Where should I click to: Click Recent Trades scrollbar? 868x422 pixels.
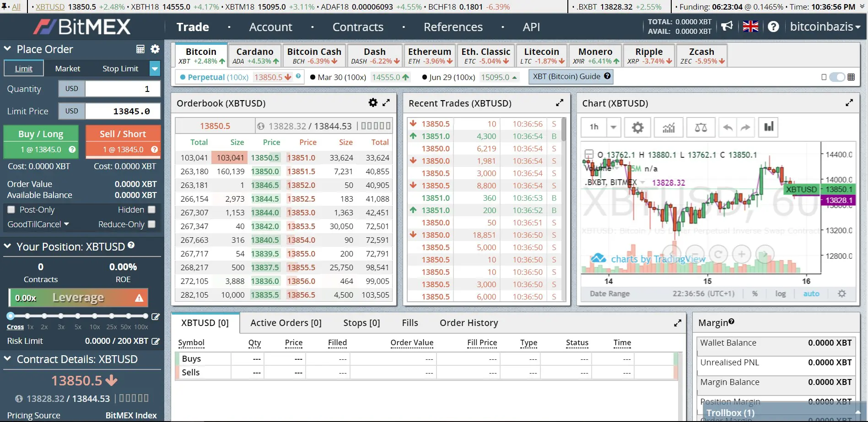click(x=564, y=129)
